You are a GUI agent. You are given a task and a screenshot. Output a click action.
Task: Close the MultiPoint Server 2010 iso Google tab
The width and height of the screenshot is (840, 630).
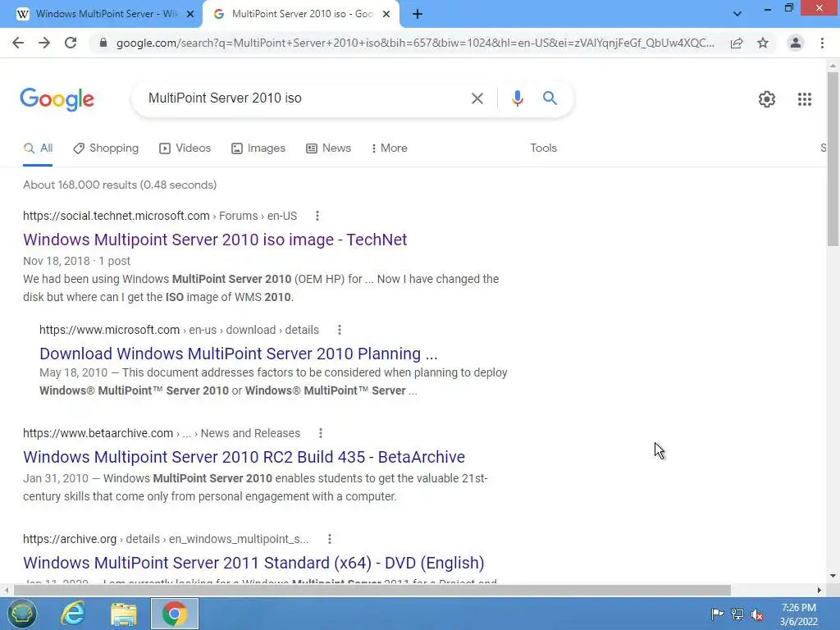(386, 14)
